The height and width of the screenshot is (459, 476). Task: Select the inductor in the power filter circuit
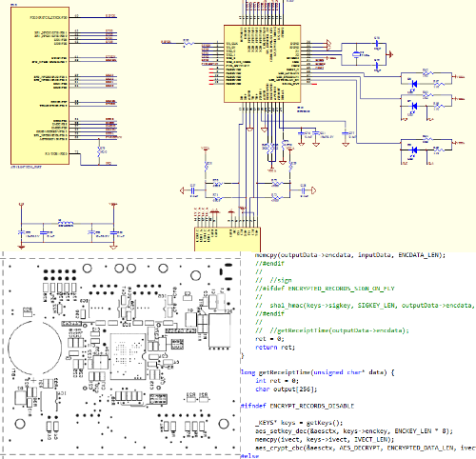[x=66, y=223]
